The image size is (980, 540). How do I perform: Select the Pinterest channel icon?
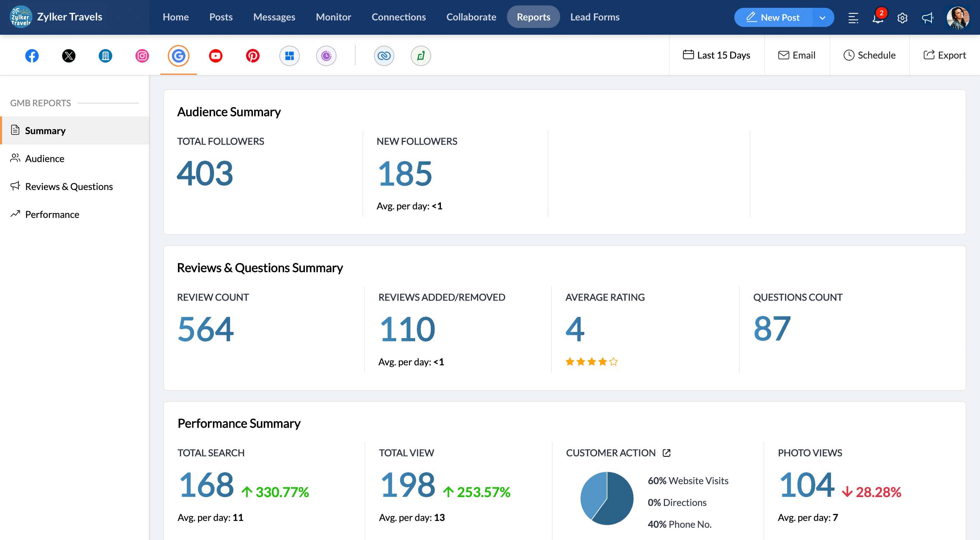[x=252, y=56]
